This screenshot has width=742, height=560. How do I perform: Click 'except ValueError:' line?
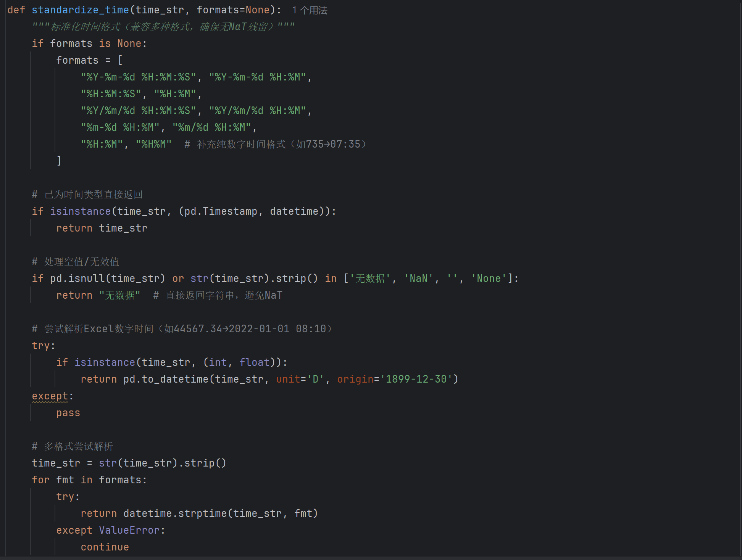click(x=111, y=530)
